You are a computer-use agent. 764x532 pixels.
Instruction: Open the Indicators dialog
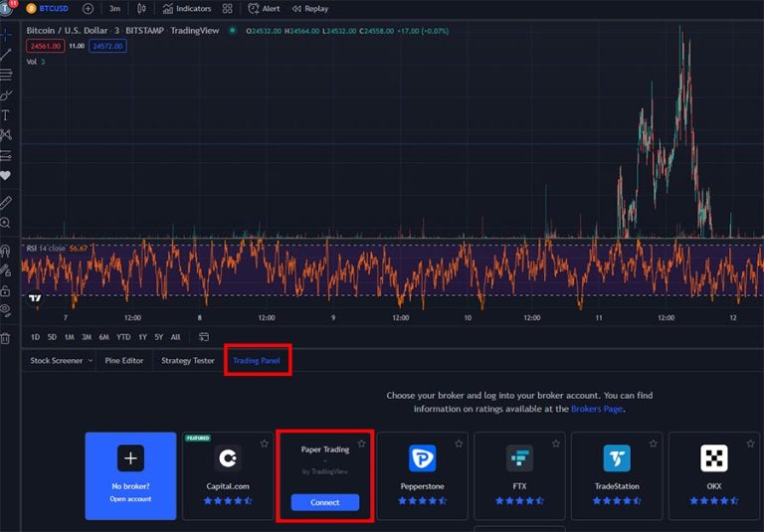click(x=186, y=8)
